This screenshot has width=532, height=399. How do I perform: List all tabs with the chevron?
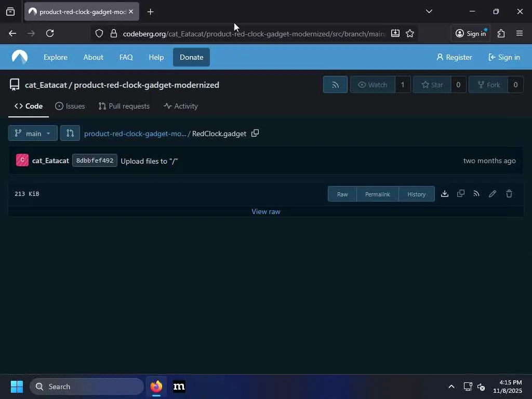click(429, 11)
